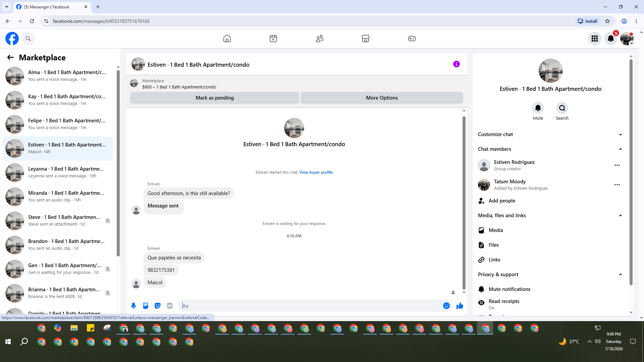Open a new Chrome tab
644x362 pixels.
click(x=98, y=7)
